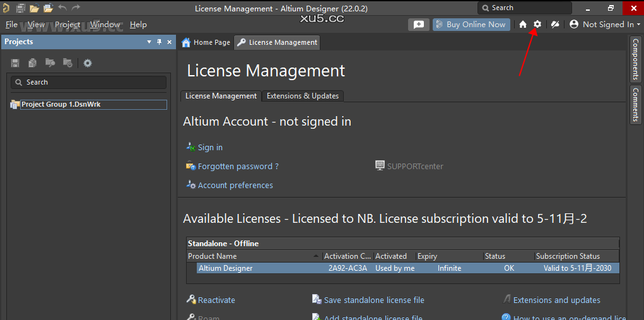This screenshot has width=644, height=320.
Task: Open the File menu
Action: pyautogui.click(x=11, y=25)
